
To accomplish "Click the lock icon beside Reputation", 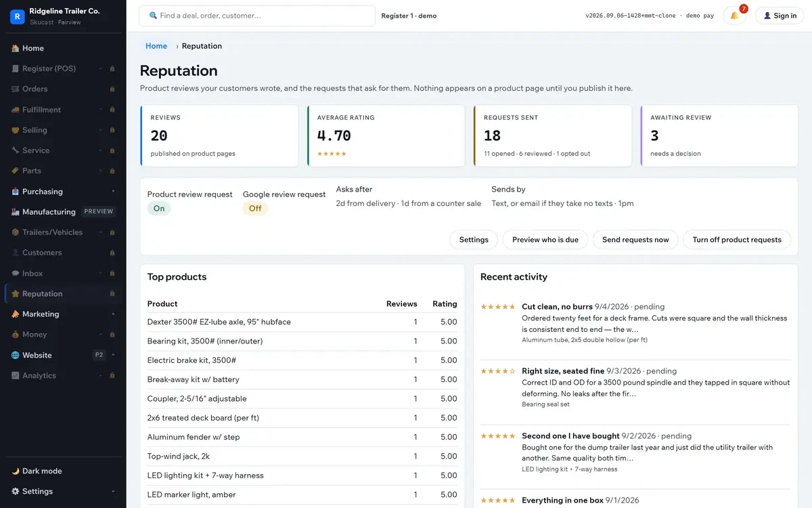I will click(112, 293).
